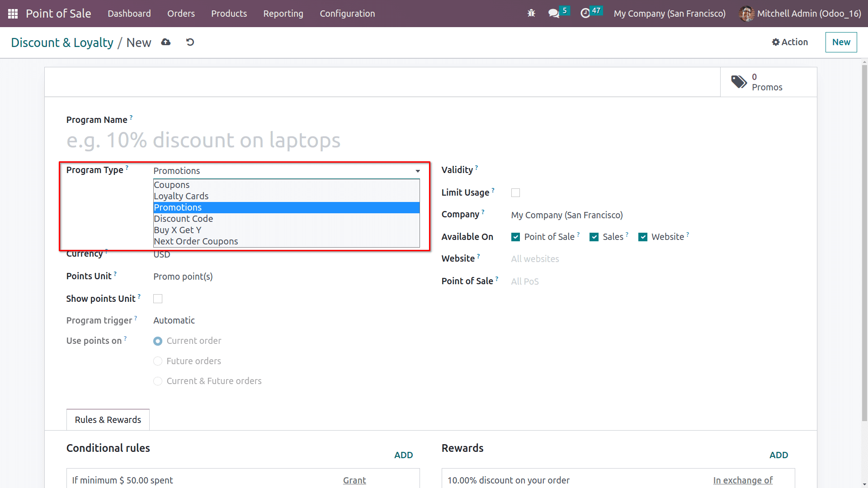
Task: Click the Rules and Rewards tab
Action: click(108, 419)
